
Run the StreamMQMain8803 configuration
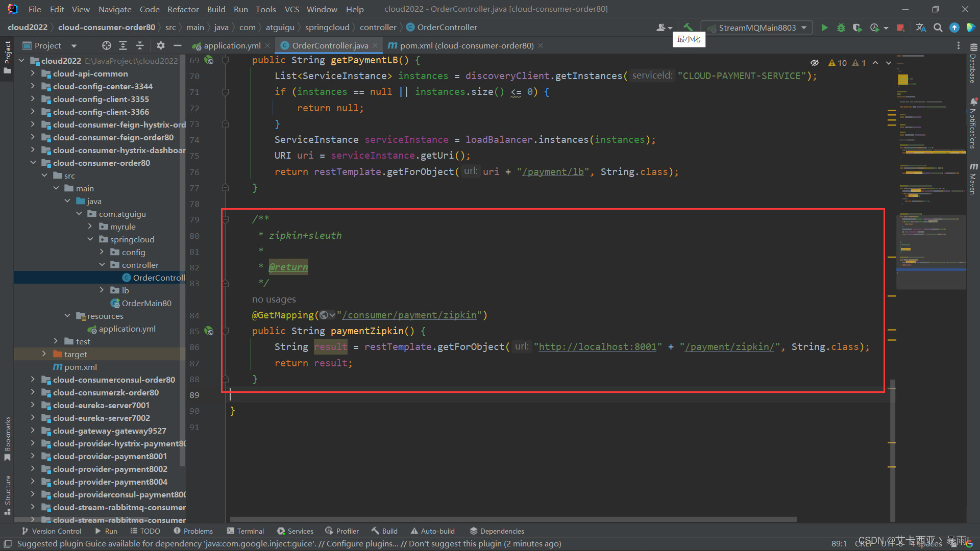(x=824, y=28)
